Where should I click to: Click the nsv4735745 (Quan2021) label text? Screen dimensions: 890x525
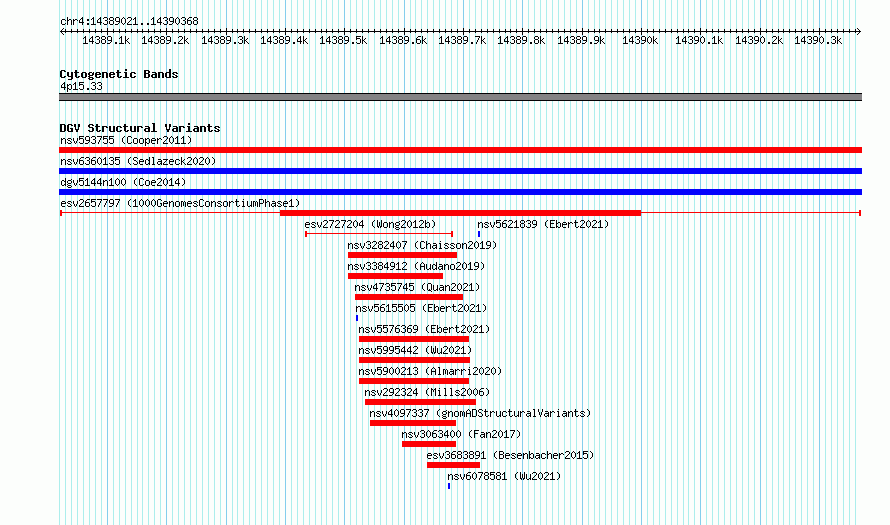417,287
